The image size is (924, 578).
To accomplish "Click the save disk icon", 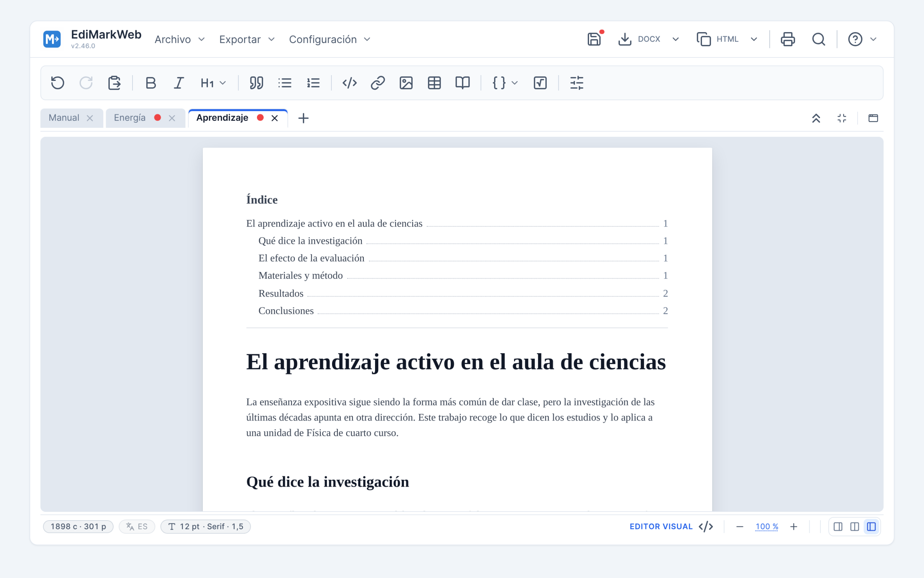I will coord(594,39).
